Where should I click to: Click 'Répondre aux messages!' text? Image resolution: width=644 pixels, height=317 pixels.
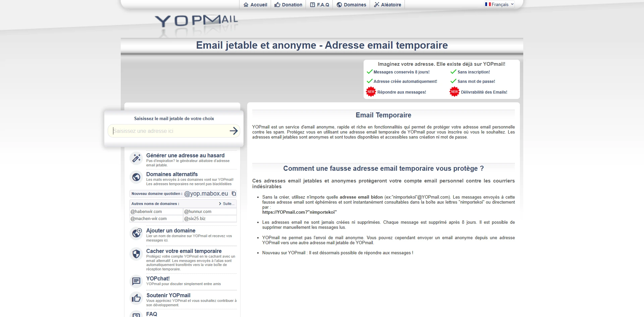pyautogui.click(x=401, y=92)
